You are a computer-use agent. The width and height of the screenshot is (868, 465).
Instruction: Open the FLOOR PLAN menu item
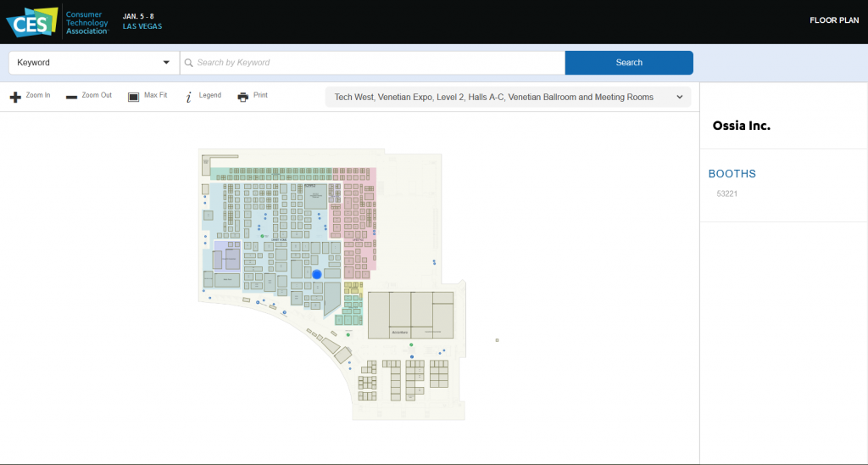click(x=834, y=20)
